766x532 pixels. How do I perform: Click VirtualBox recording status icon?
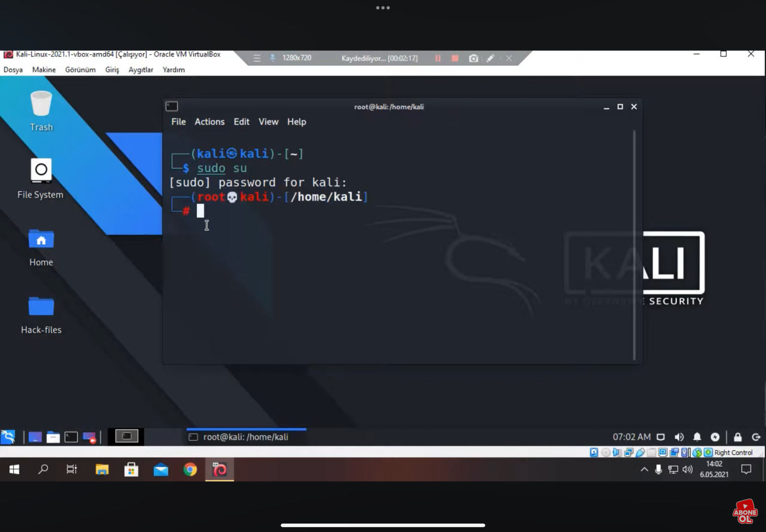(x=674, y=452)
